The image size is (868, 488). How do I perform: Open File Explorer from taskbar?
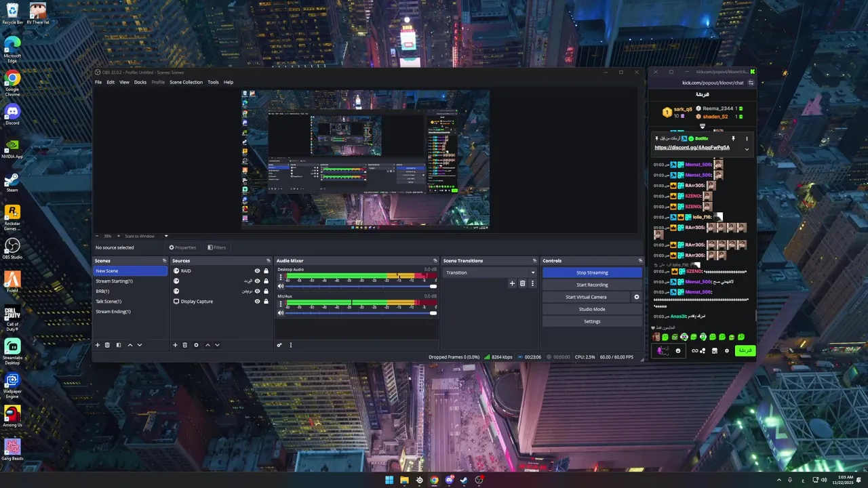pos(404,480)
